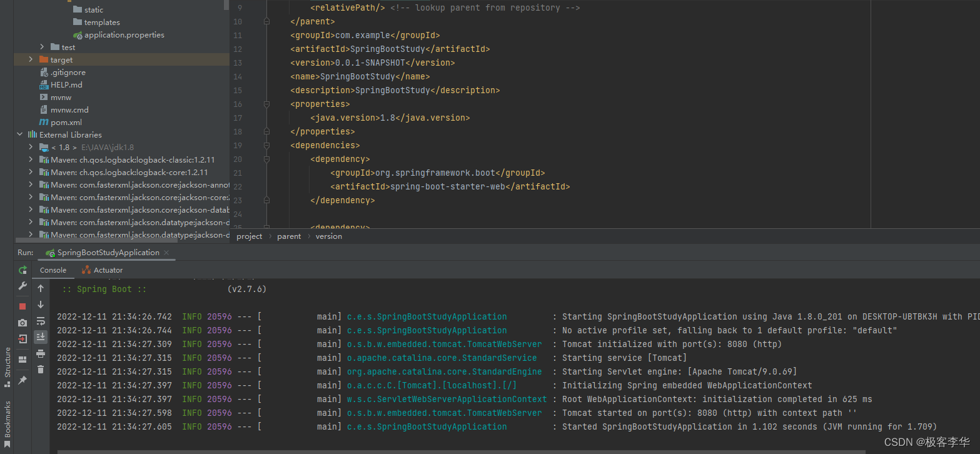Expand the test folder in project tree
The width and height of the screenshot is (980, 454).
pyautogui.click(x=42, y=47)
